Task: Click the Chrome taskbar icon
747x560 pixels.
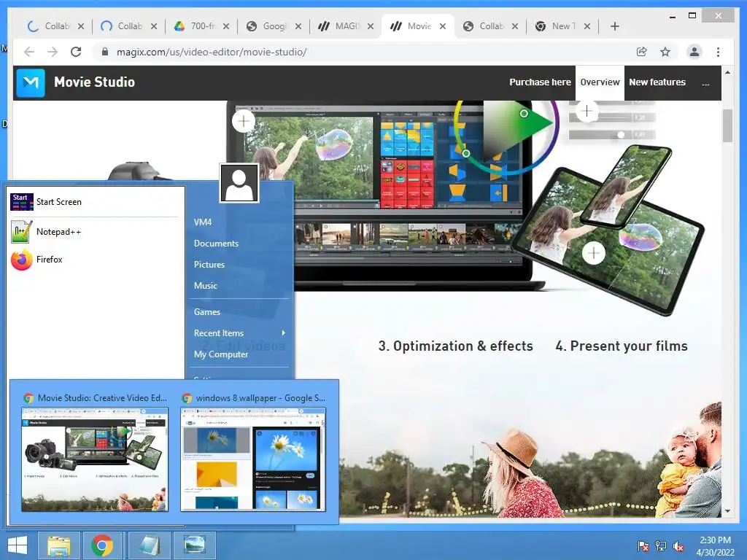Action: [x=102, y=545]
